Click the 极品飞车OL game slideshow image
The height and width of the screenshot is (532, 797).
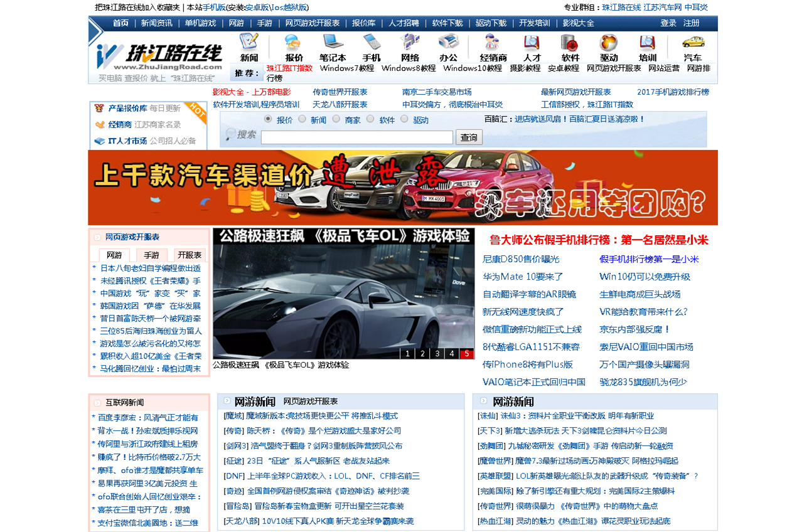[343, 294]
